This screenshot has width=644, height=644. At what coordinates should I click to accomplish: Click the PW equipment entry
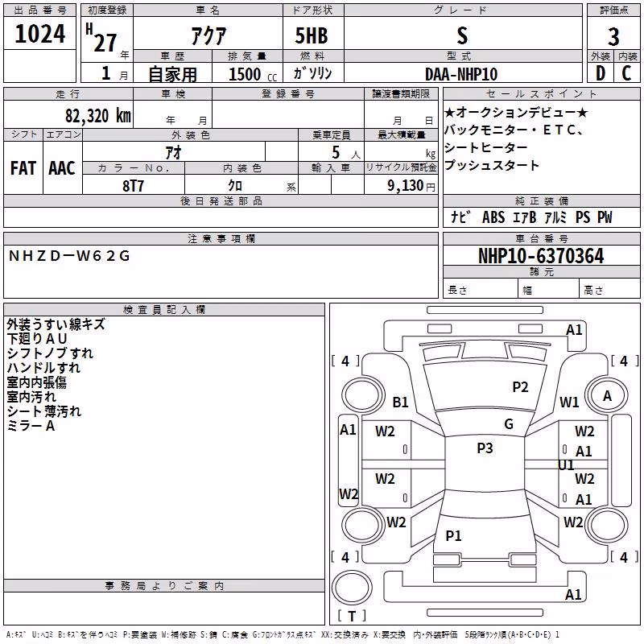[605, 217]
